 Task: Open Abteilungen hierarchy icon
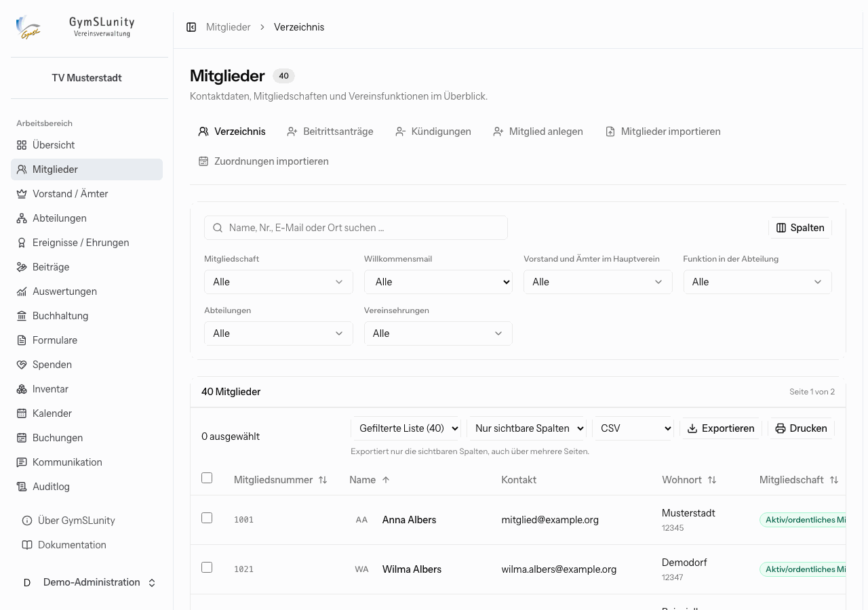(22, 218)
